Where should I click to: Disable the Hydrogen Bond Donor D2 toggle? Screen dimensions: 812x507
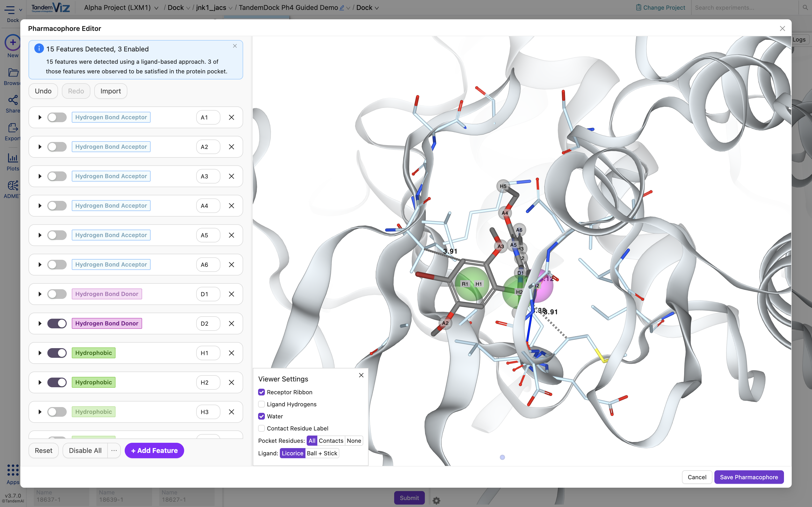click(57, 324)
